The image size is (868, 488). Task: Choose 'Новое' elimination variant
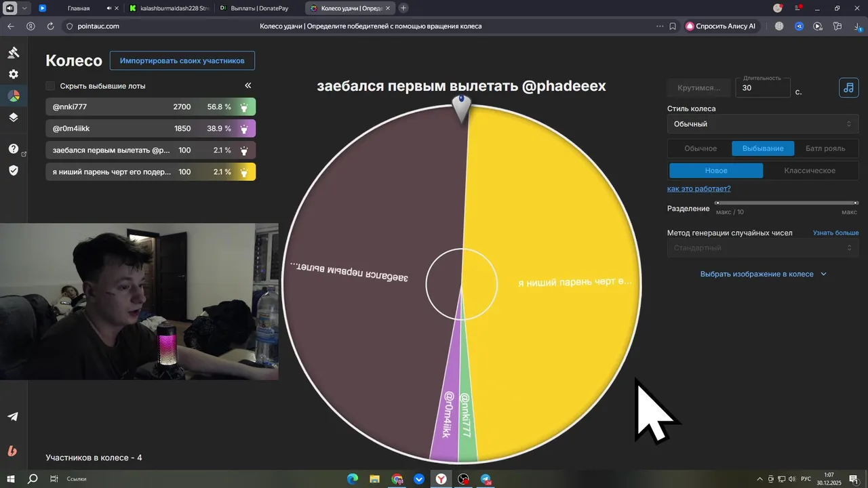[716, 171]
